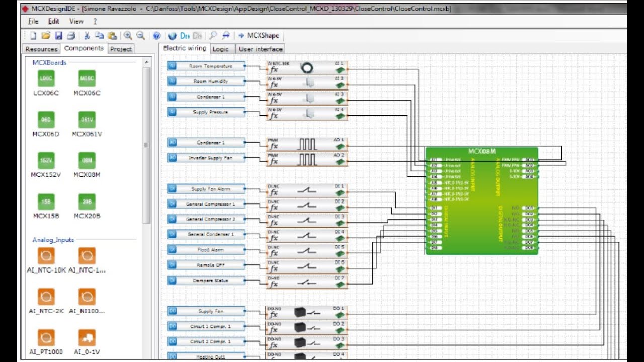Image resolution: width=644 pixels, height=362 pixels.
Task: Select the LCX06C board component
Action: (46, 83)
